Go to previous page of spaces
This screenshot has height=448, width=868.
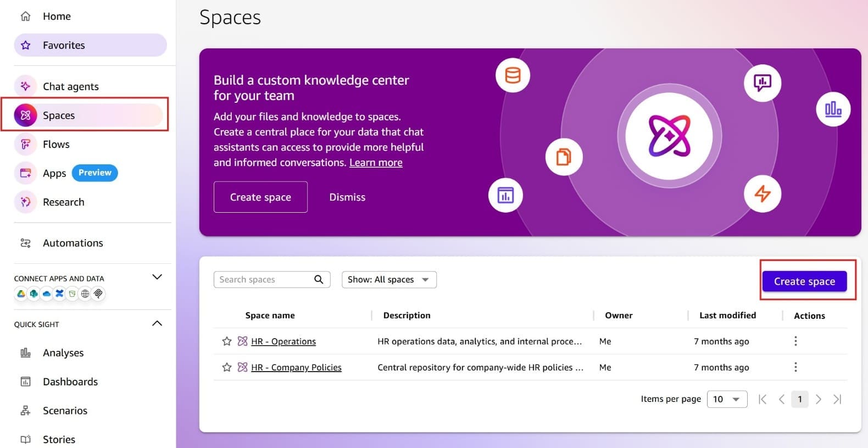pyautogui.click(x=781, y=399)
